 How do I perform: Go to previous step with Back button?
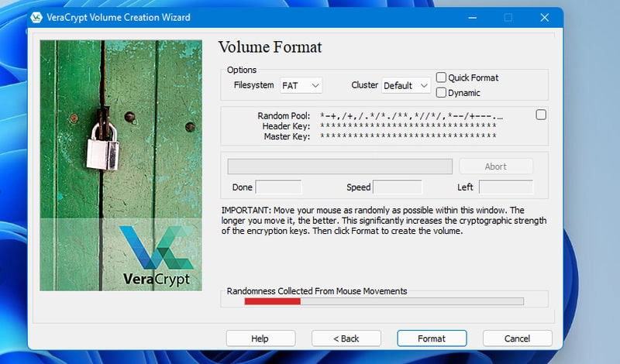346,338
